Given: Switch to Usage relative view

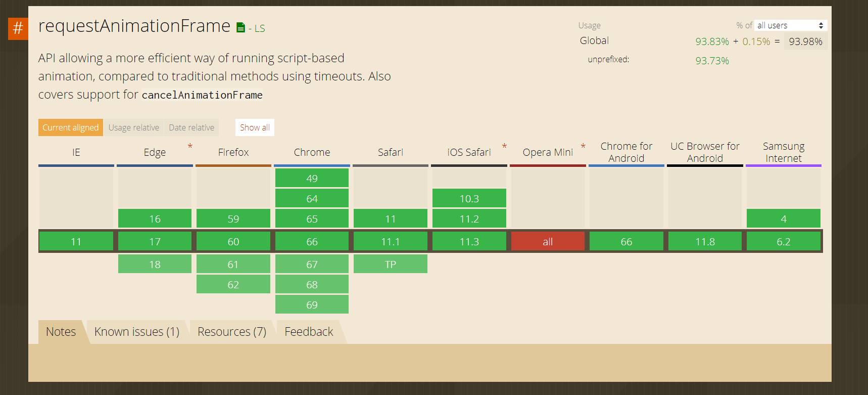Looking at the screenshot, I should point(134,127).
